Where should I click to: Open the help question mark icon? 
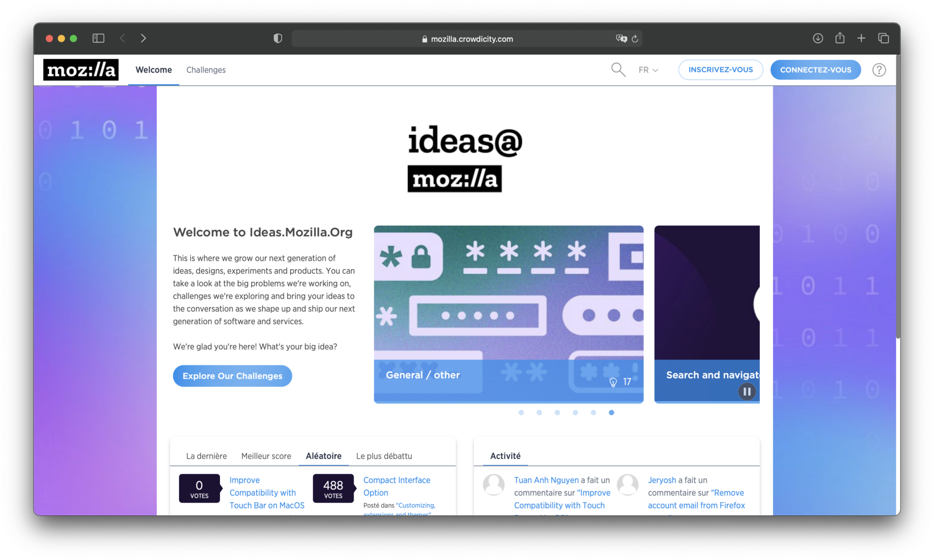[x=879, y=70]
